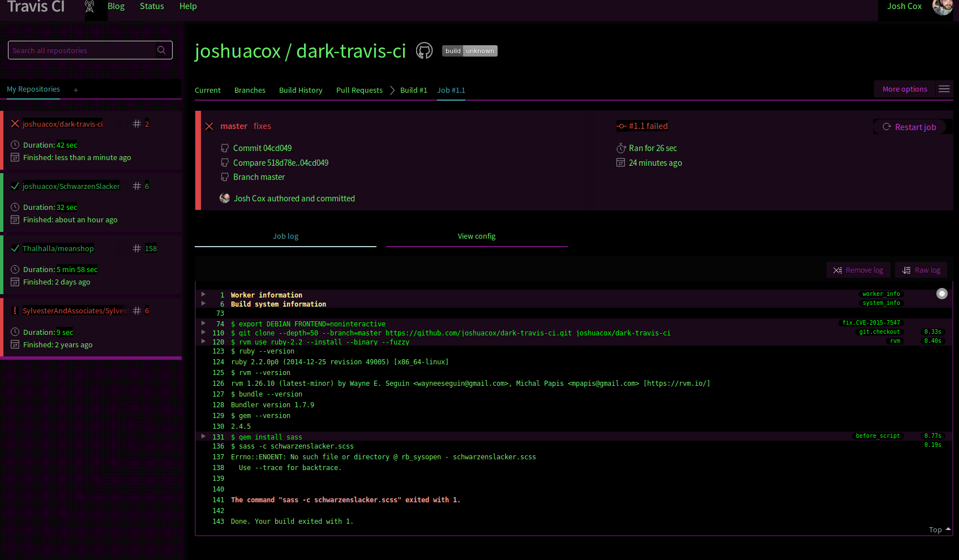Open the View config tab
The width and height of the screenshot is (959, 560).
point(476,236)
